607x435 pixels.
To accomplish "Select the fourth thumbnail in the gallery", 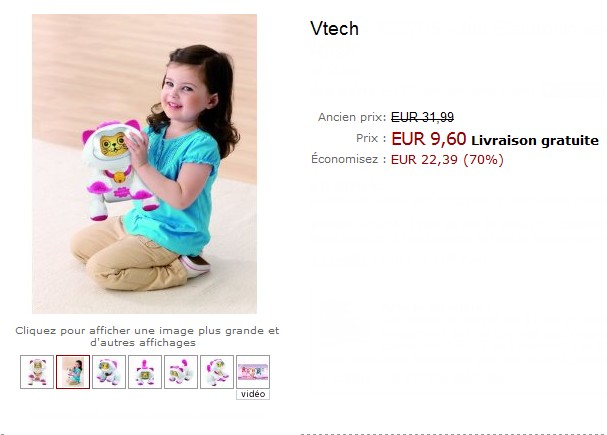I will [x=145, y=372].
